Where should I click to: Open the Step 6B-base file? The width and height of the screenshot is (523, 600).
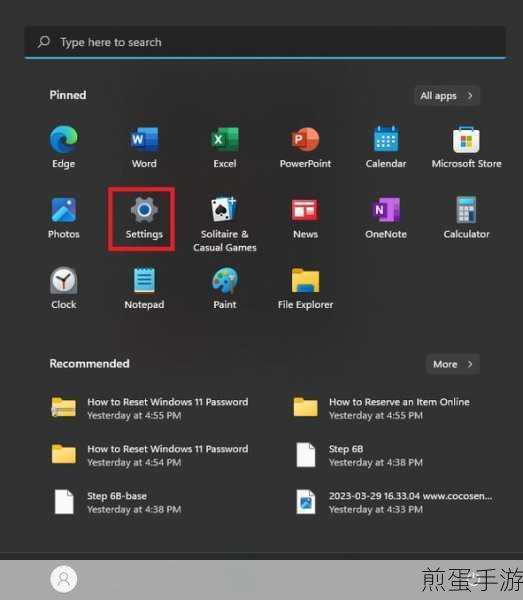[x=117, y=502]
